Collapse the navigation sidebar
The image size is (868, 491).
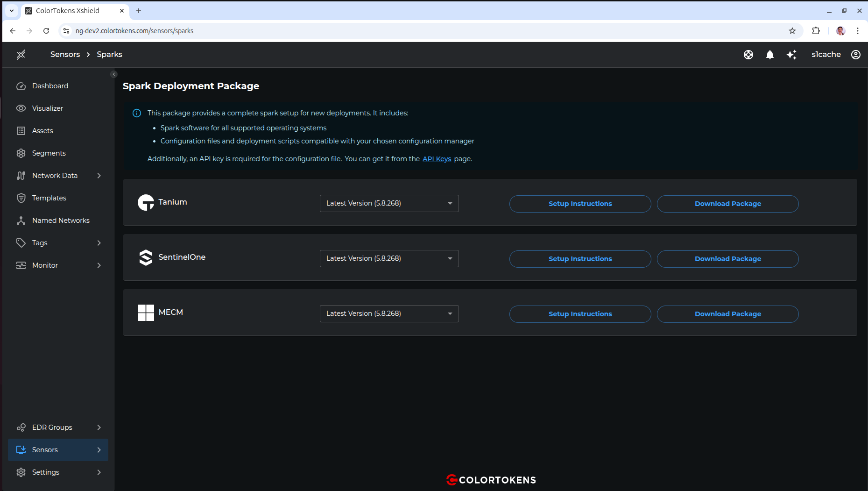pos(114,74)
